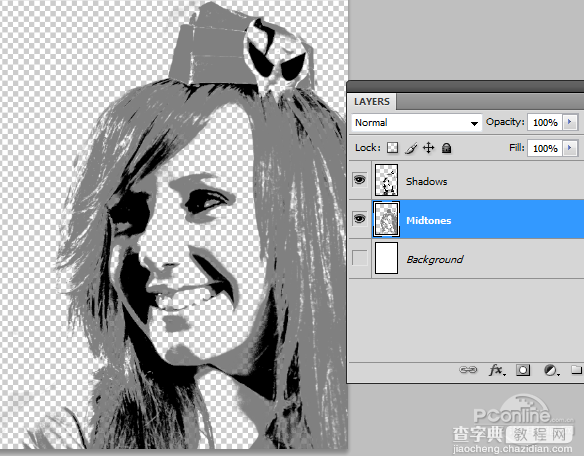Switch to the LAYERS tab

(x=372, y=101)
